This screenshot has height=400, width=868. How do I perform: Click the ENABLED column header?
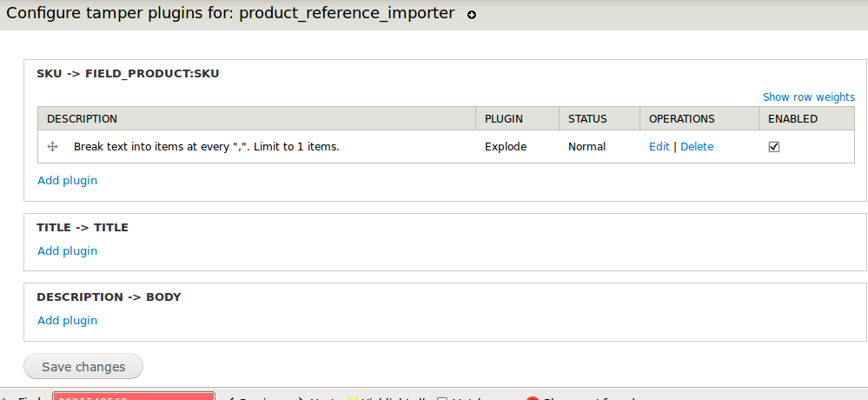pos(792,119)
